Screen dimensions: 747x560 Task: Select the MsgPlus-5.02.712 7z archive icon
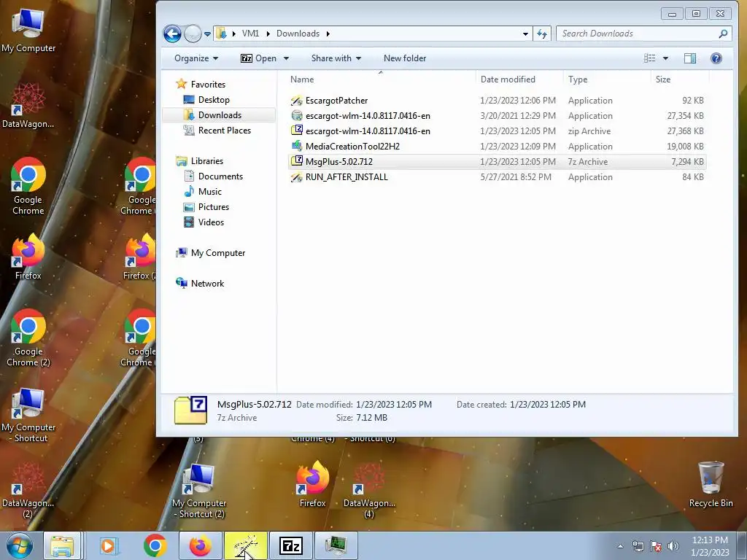click(297, 161)
